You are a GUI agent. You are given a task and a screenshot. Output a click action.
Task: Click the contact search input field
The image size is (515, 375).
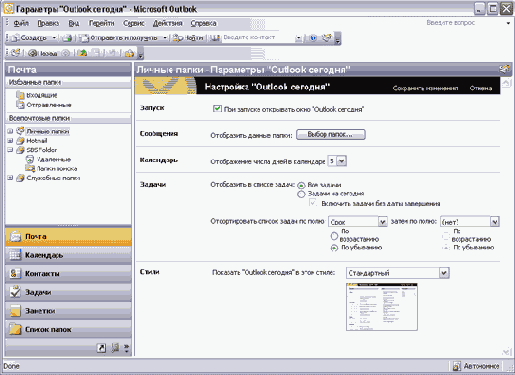pyautogui.click(x=258, y=38)
